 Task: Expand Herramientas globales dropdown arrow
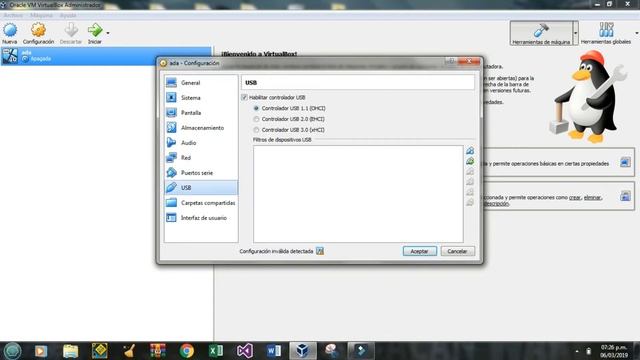(636, 33)
